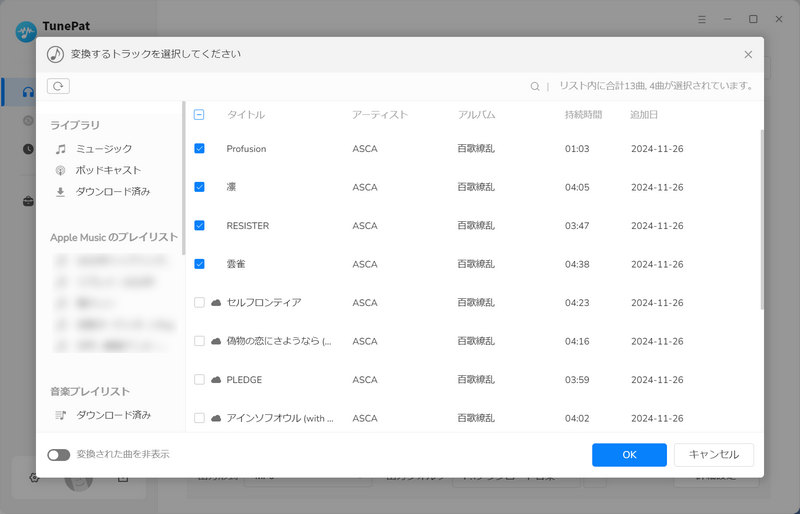Toggle the select-all header checkbox
Screen dimensions: 800x514
199,115
